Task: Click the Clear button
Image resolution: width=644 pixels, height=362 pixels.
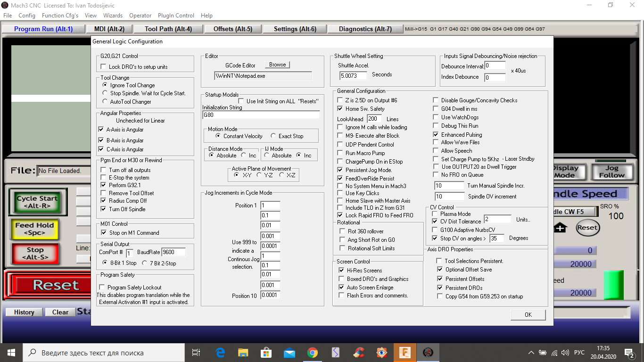Action: pos(60,312)
